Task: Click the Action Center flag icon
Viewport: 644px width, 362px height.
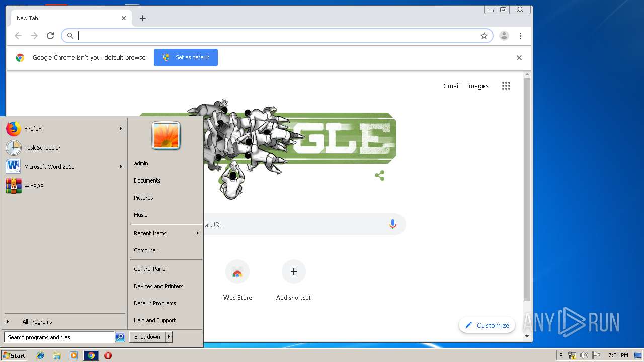Action: (x=596, y=355)
